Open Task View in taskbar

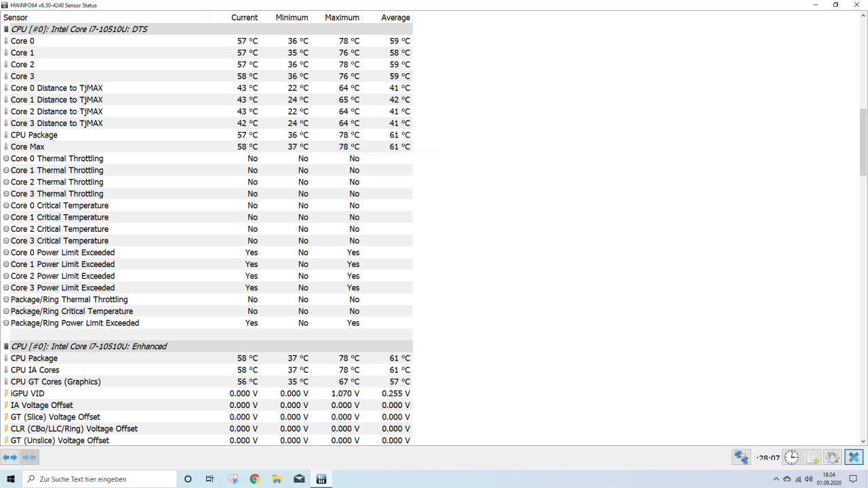tap(210, 479)
